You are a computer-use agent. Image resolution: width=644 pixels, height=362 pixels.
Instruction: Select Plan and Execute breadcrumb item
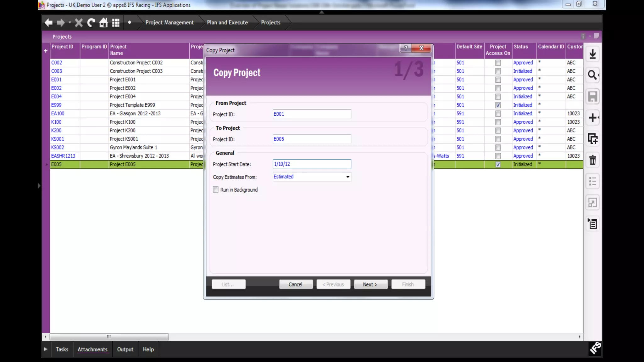click(x=227, y=23)
